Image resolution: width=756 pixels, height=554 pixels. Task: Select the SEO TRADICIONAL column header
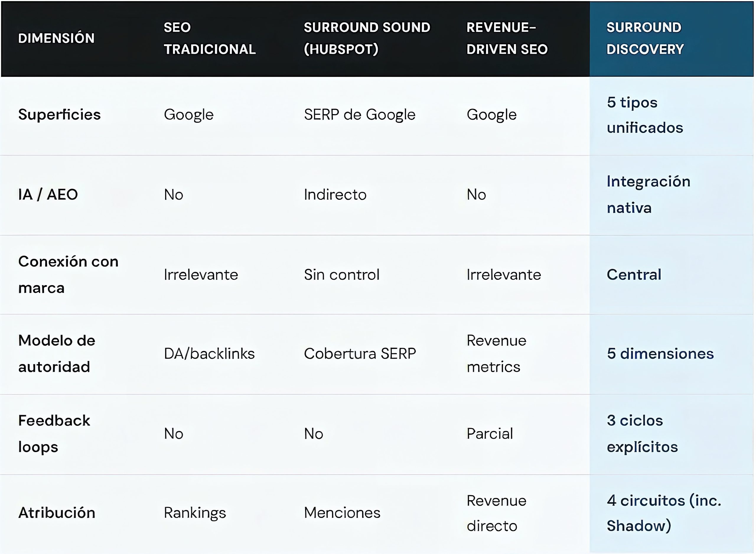(x=209, y=38)
